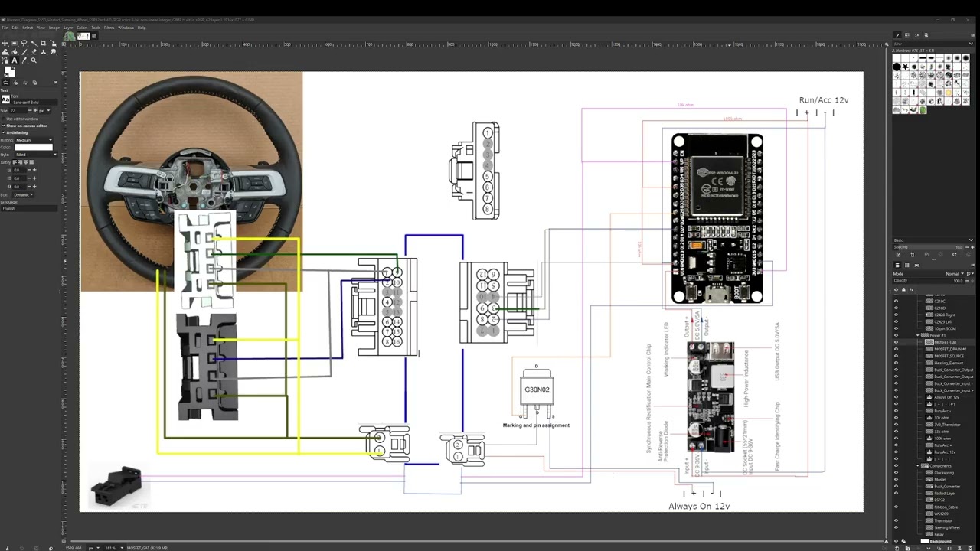Open the File menu
This screenshot has width=980, height=551.
click(5, 28)
